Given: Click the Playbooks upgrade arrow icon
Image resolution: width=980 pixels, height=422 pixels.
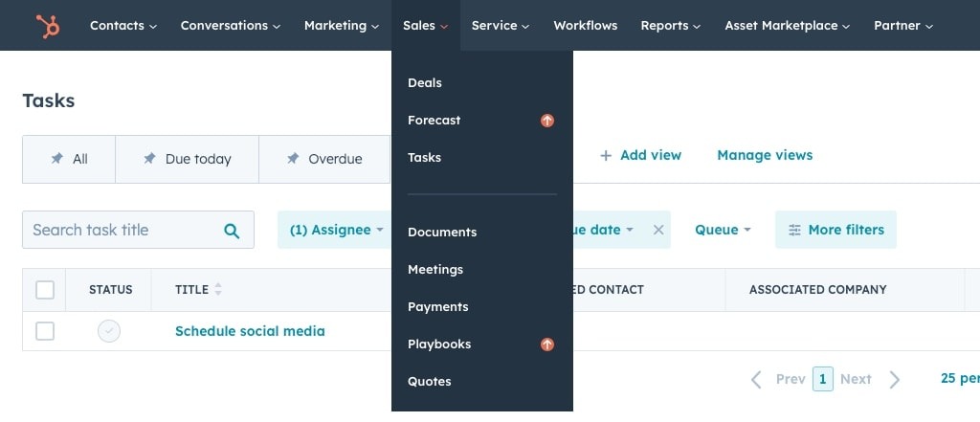Looking at the screenshot, I should pos(546,344).
